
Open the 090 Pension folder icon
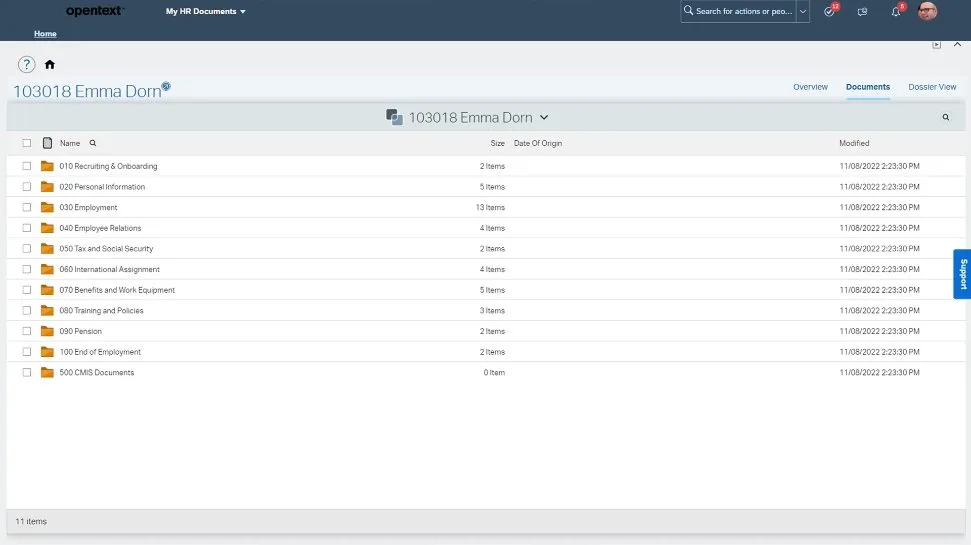[x=47, y=331]
